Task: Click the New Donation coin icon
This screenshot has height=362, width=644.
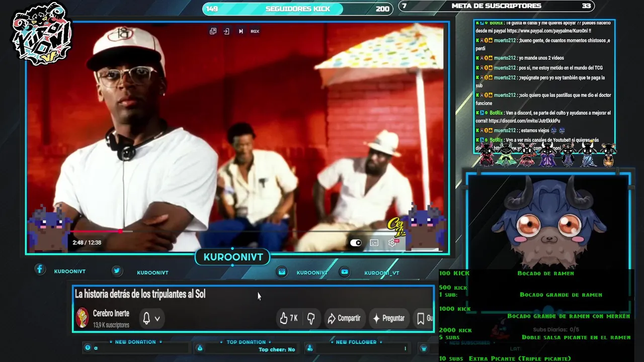Action: (x=88, y=348)
